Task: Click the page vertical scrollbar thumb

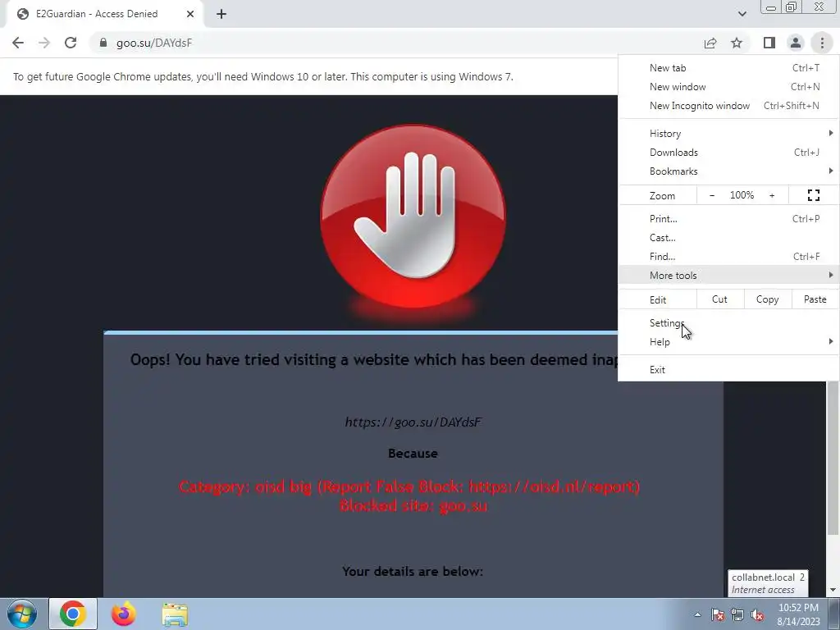Action: pos(832,458)
